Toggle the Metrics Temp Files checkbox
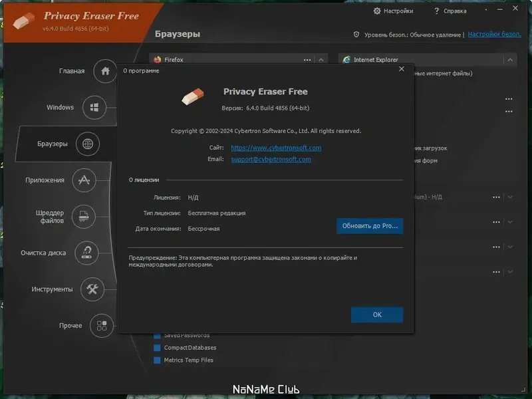This screenshot has height=399, width=532. (157, 360)
